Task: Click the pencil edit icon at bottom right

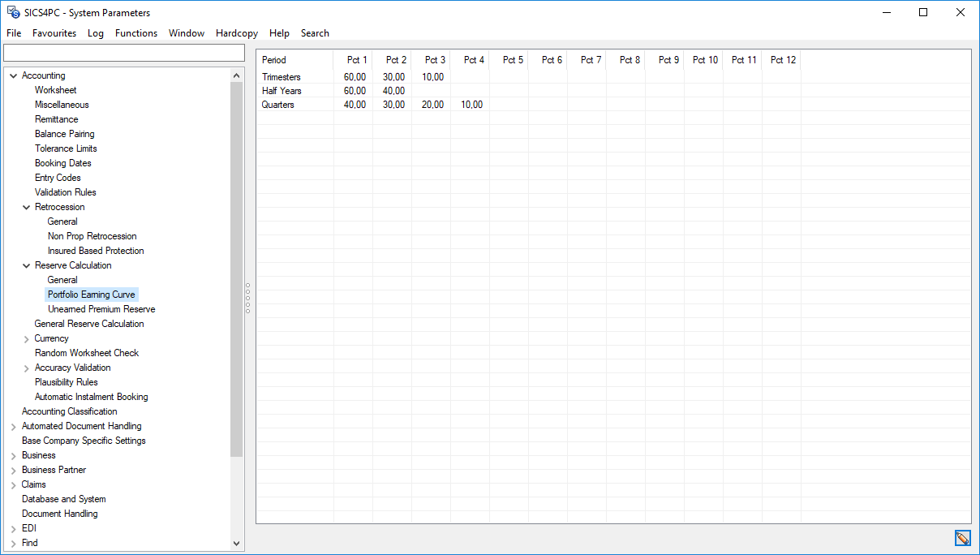Action: pos(962,538)
